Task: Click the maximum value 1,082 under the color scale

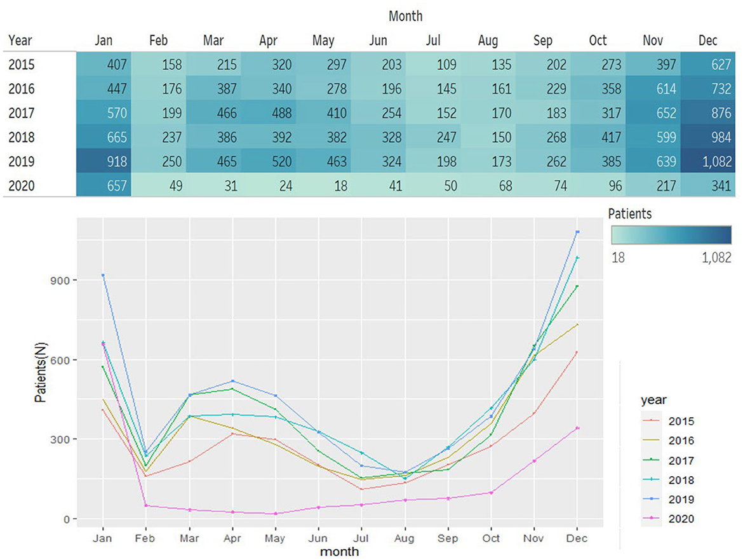Action: (716, 258)
